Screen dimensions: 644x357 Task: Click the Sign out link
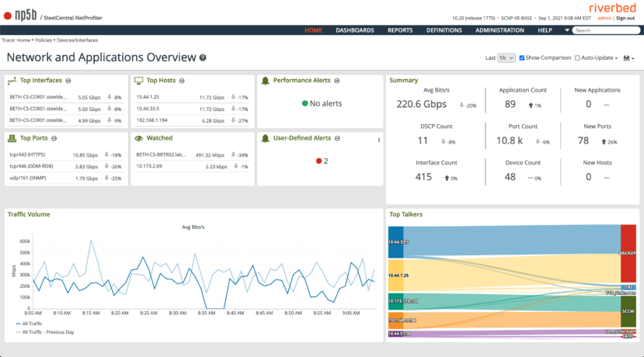625,18
